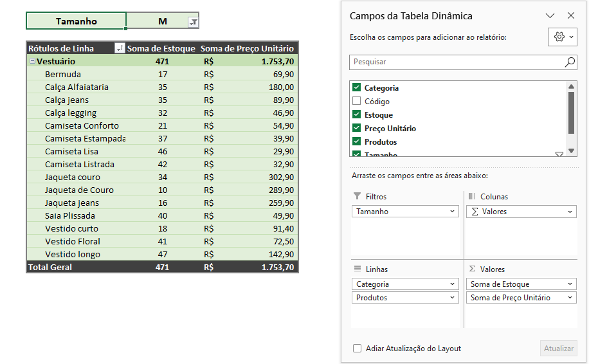Check the Código field checkbox
The width and height of the screenshot is (589, 364).
point(356,101)
